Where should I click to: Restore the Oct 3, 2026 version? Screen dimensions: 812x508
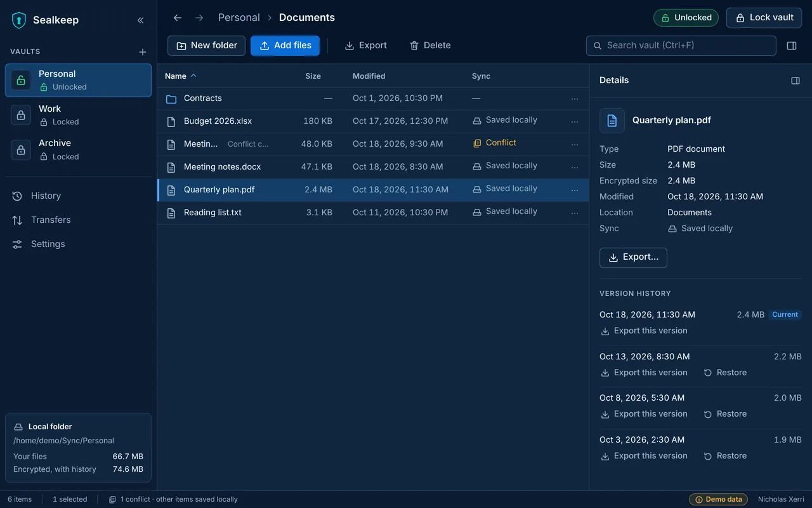725,456
